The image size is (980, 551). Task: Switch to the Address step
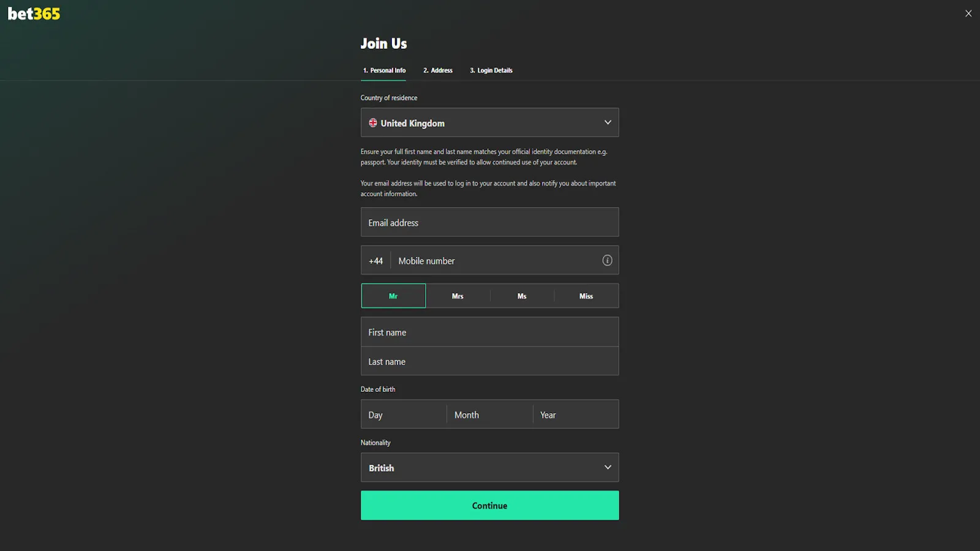[x=437, y=70]
